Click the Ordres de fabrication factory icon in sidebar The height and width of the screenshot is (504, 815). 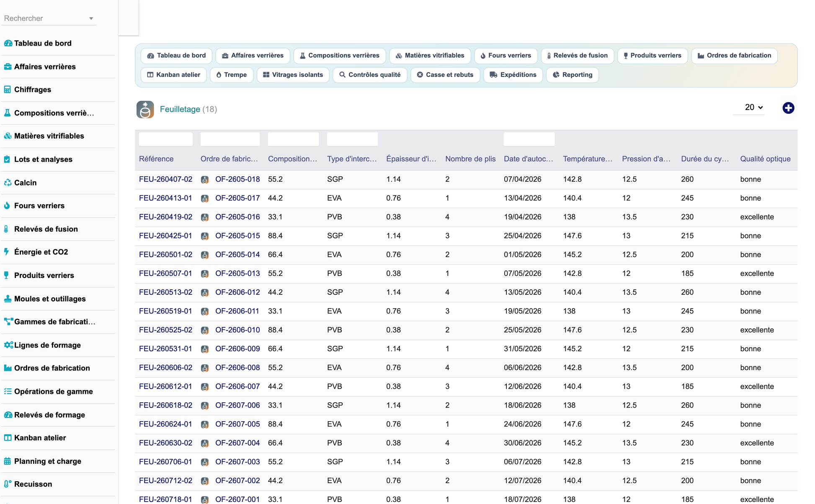pyautogui.click(x=8, y=368)
